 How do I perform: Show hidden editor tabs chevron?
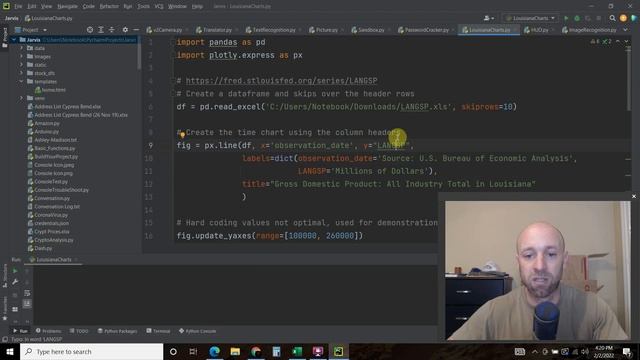(x=625, y=30)
